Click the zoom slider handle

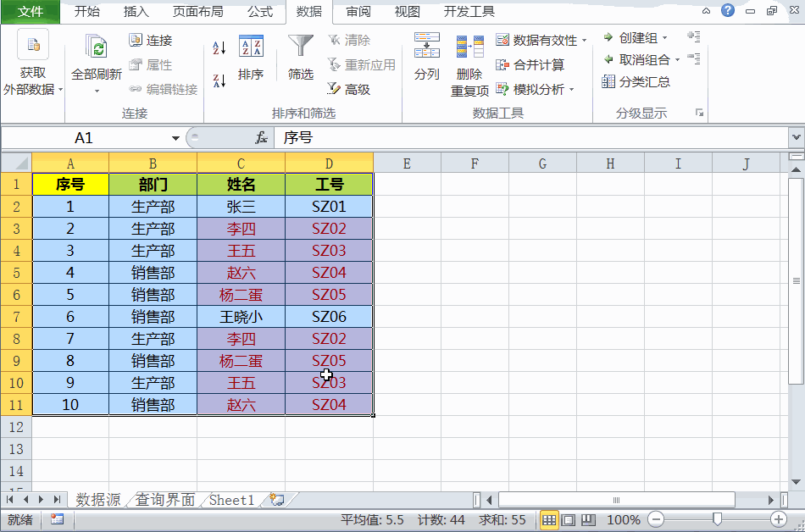tap(717, 519)
